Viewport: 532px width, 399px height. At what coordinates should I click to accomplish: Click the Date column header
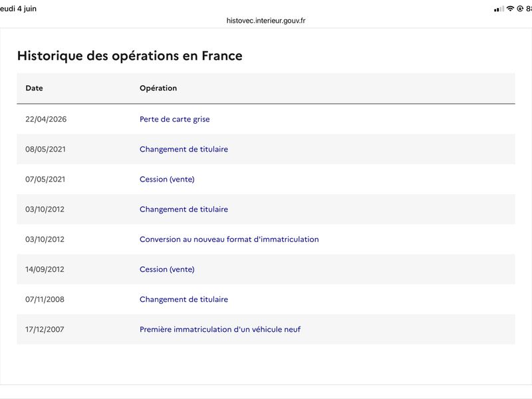point(34,88)
